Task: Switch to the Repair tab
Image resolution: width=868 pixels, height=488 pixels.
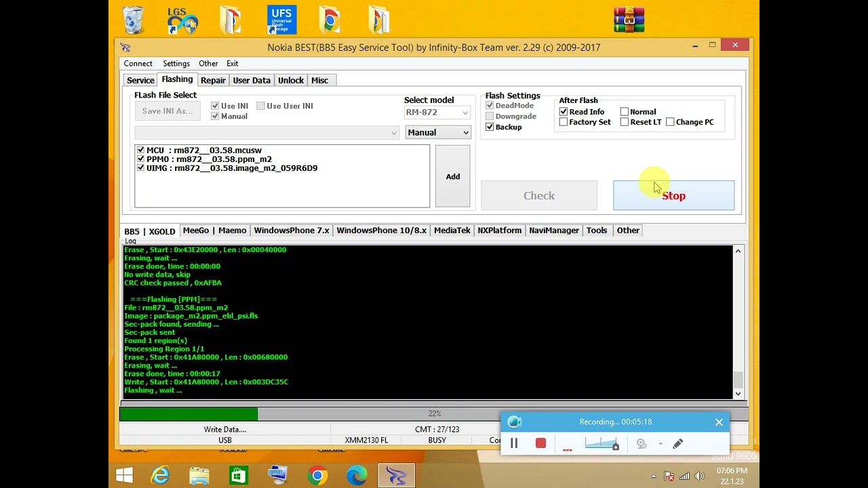Action: click(x=213, y=80)
